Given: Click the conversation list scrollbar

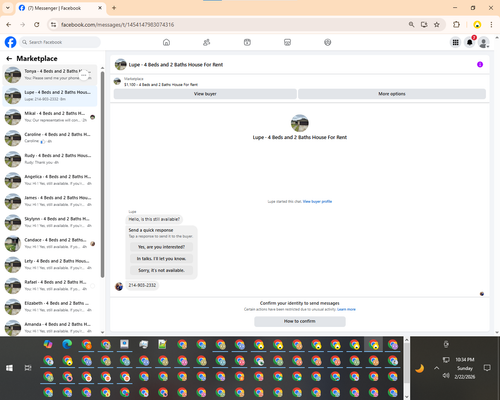Looking at the screenshot, I should tap(102, 175).
